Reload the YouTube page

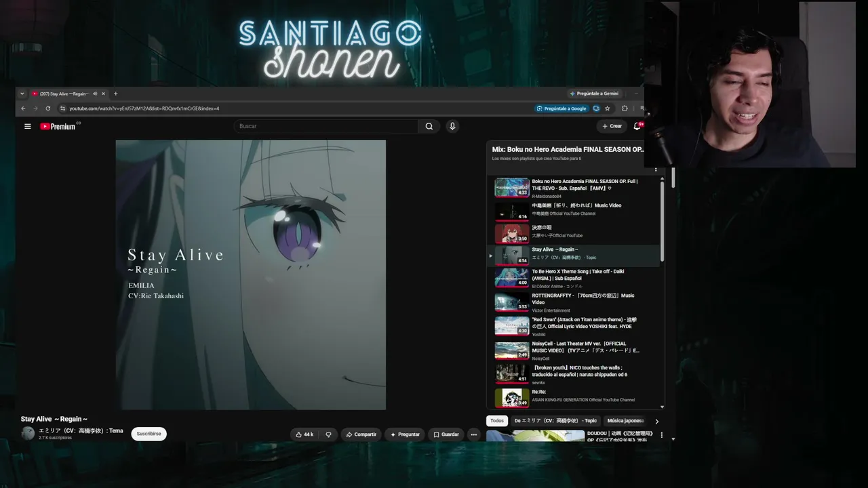[x=47, y=108]
